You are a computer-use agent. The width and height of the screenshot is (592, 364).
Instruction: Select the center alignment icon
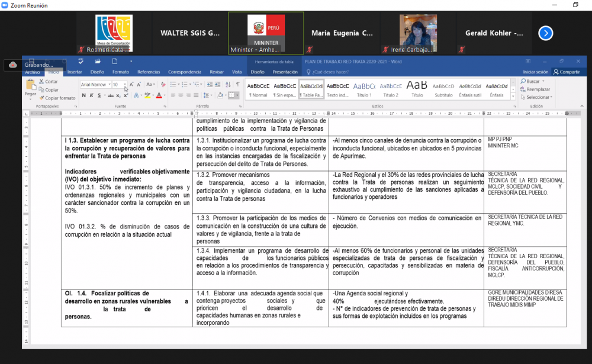tap(181, 95)
